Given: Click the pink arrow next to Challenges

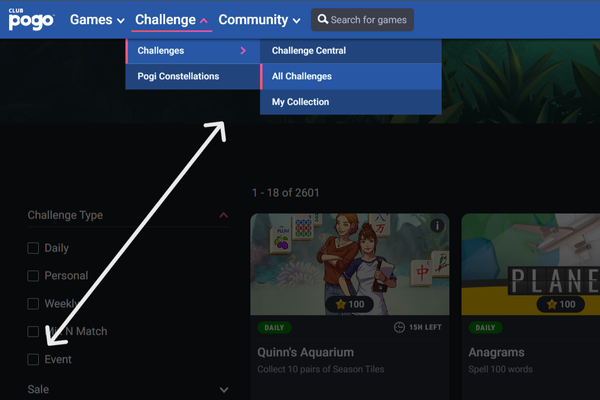Looking at the screenshot, I should [243, 51].
